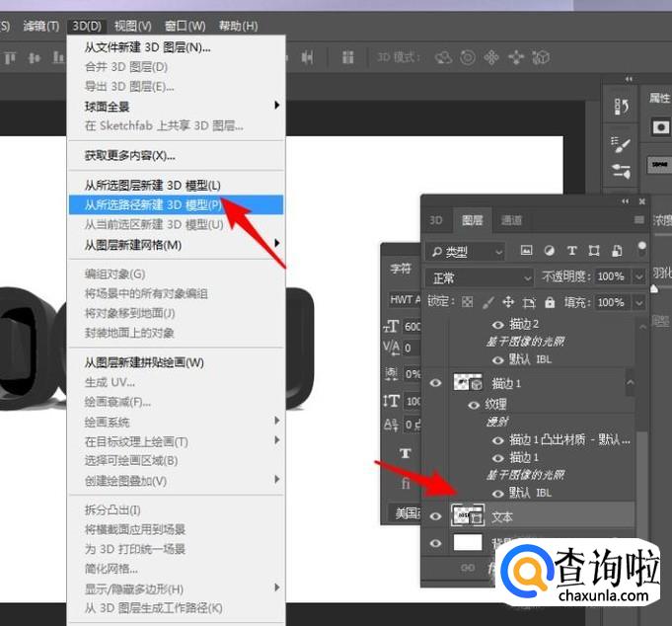Click the lock position move icon
Viewport: 672px width, 626px height.
[x=508, y=302]
